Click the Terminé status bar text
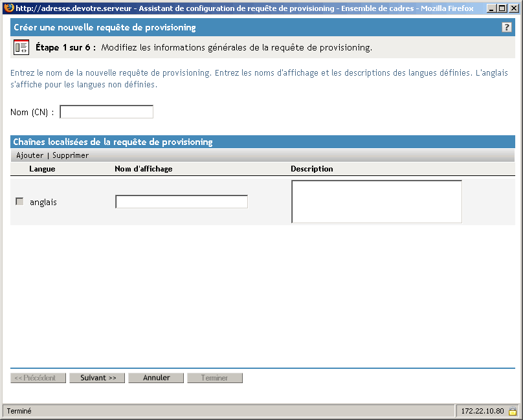Screen dimensions: 523x420 click(x=19, y=411)
